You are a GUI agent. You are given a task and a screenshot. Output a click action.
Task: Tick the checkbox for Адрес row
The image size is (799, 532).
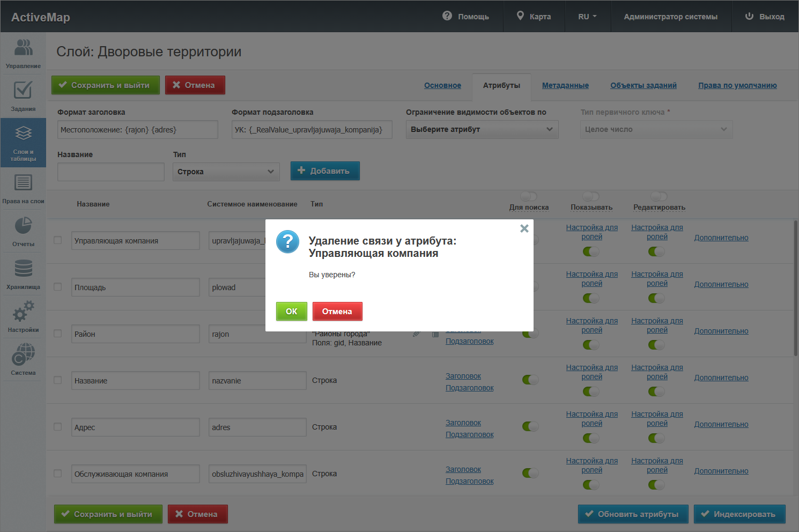pyautogui.click(x=58, y=427)
